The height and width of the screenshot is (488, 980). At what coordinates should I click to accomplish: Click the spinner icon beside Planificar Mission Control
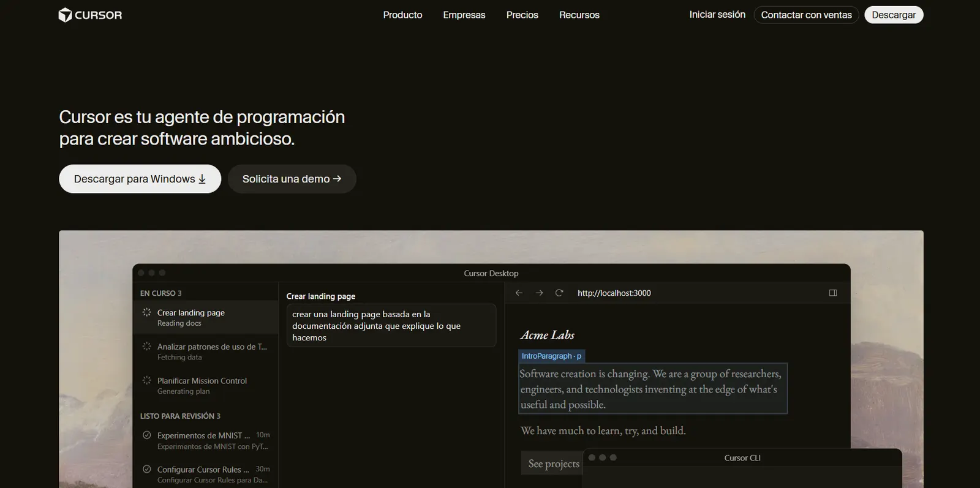coord(147,380)
